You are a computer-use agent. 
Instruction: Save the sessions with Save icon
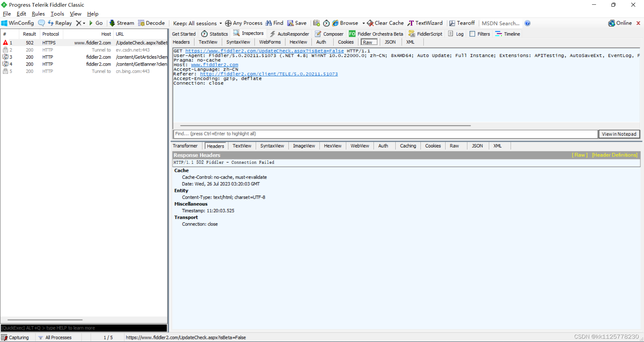tap(297, 23)
